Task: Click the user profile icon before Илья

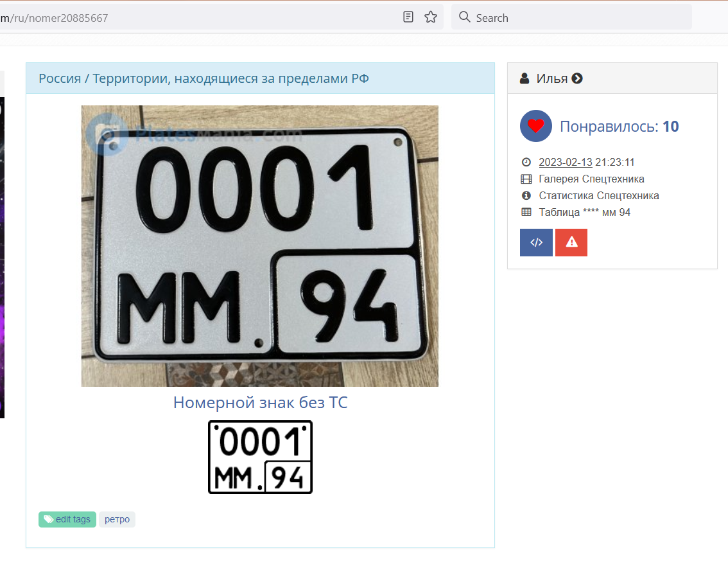Action: tap(524, 78)
